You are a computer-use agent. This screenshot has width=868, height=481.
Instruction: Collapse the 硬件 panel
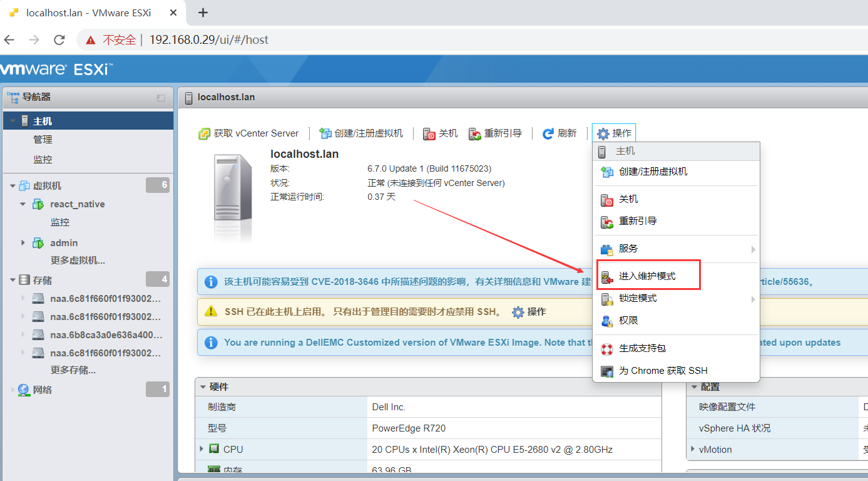[x=202, y=386]
